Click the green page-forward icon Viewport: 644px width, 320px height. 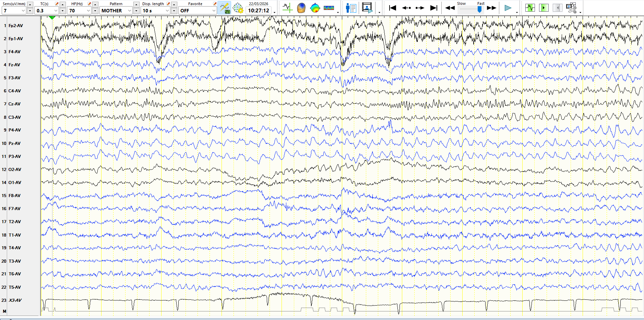544,8
